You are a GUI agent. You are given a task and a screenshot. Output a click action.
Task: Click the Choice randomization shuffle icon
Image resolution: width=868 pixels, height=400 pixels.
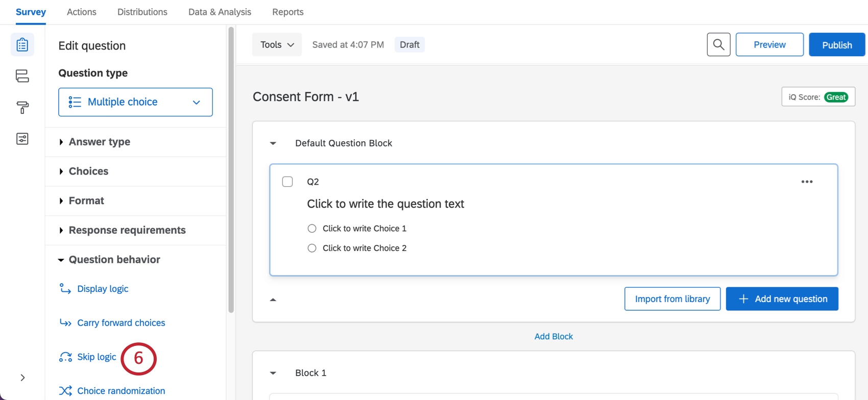[x=65, y=391]
